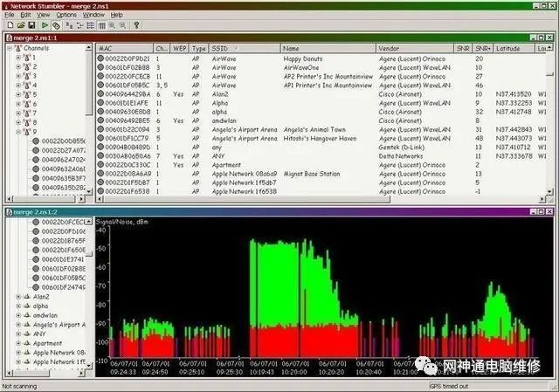The height and width of the screenshot is (392, 559).
Task: Click the circle icon beside 00601DF24749 in tree
Action: tap(36, 287)
